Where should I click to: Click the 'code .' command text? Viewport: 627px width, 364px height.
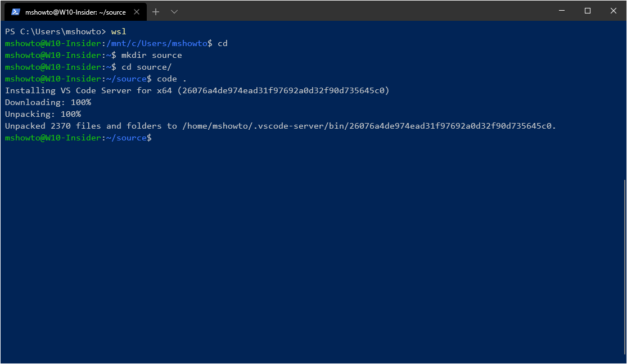click(x=172, y=79)
